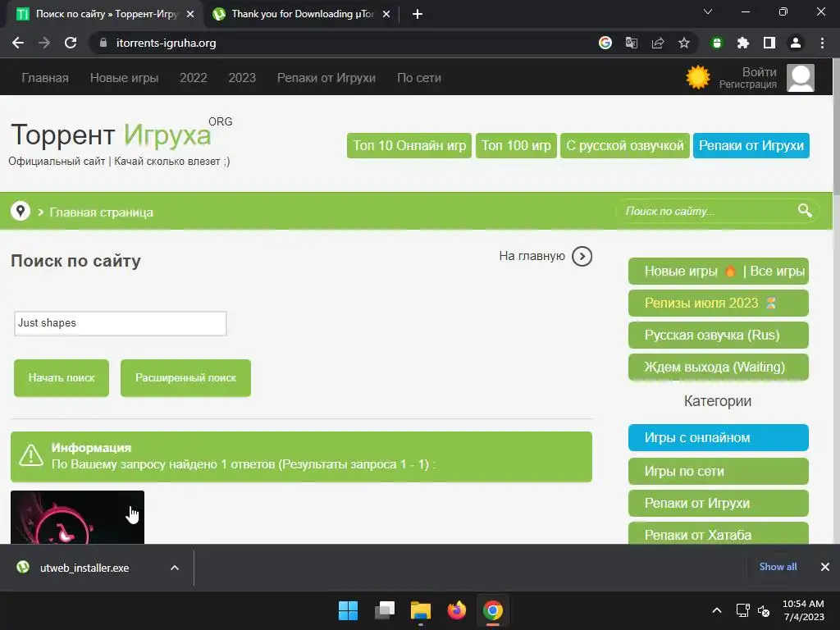Viewport: 840px width, 630px height.
Task: Open the Chrome profile icon
Action: 795,43
